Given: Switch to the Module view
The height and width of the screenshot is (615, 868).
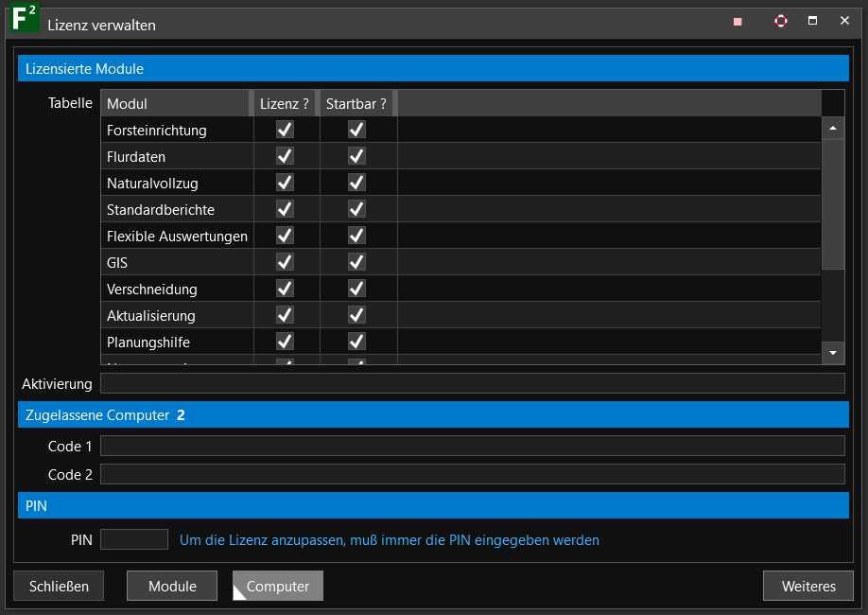Looking at the screenshot, I should 172,587.
